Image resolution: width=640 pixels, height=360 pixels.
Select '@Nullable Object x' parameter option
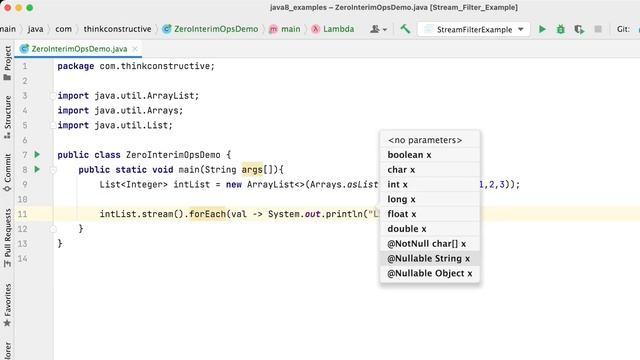click(x=429, y=273)
